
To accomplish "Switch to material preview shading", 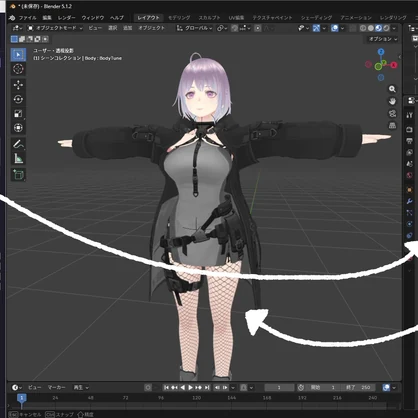I will [x=378, y=28].
